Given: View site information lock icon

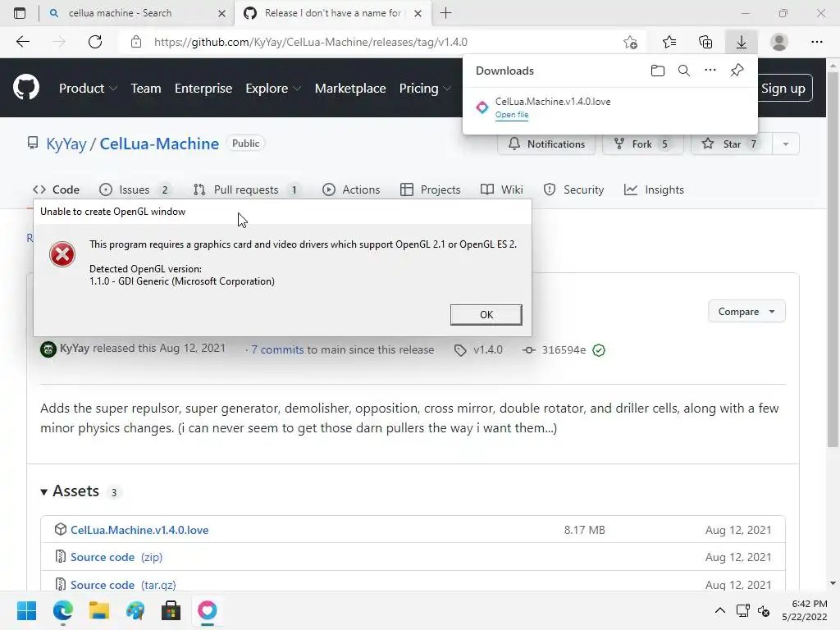Looking at the screenshot, I should coord(136,42).
